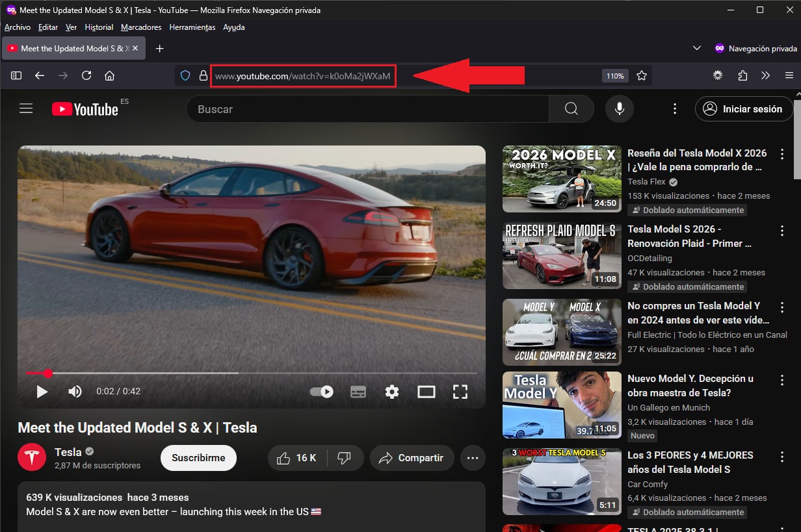
Task: Turn on video subtitles
Action: 358,392
